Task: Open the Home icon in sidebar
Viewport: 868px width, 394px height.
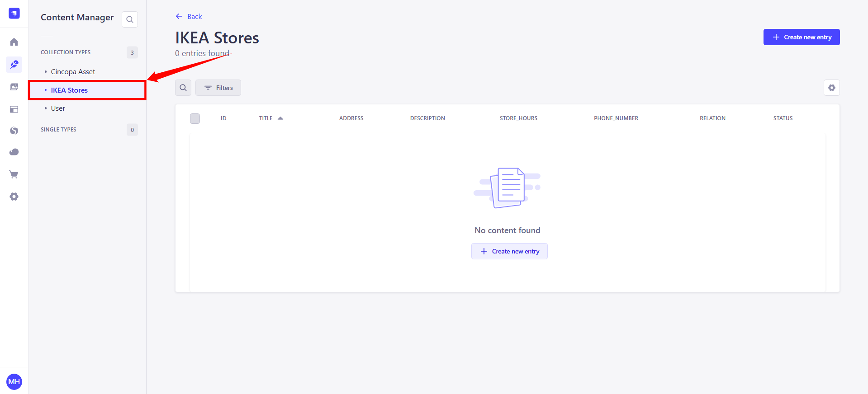Action: 14,42
